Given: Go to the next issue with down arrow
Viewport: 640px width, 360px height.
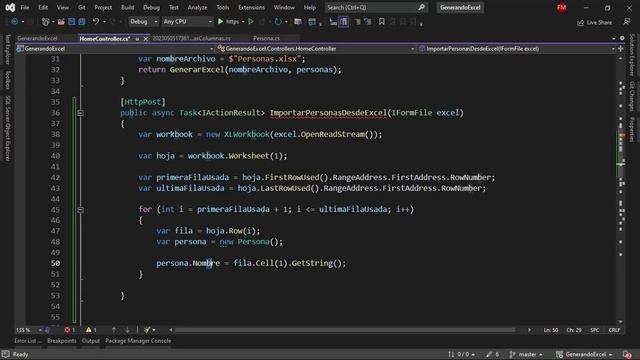Looking at the screenshot, I should [127, 330].
